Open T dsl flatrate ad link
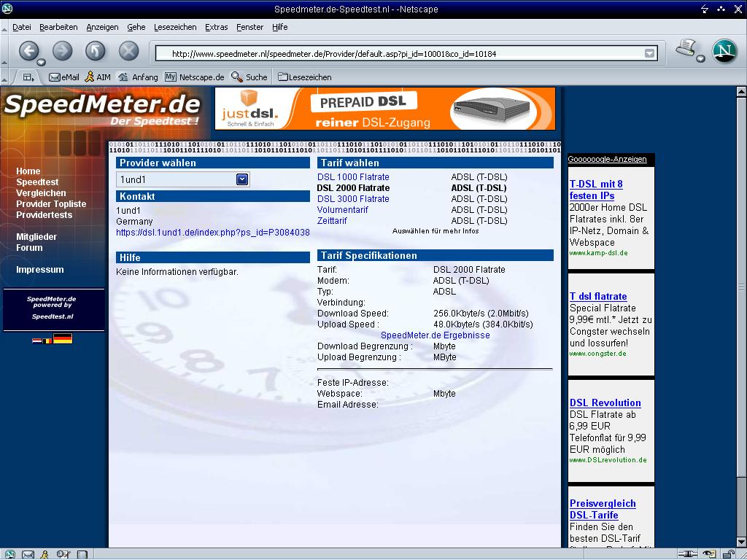This screenshot has height=560, width=747. (x=598, y=296)
